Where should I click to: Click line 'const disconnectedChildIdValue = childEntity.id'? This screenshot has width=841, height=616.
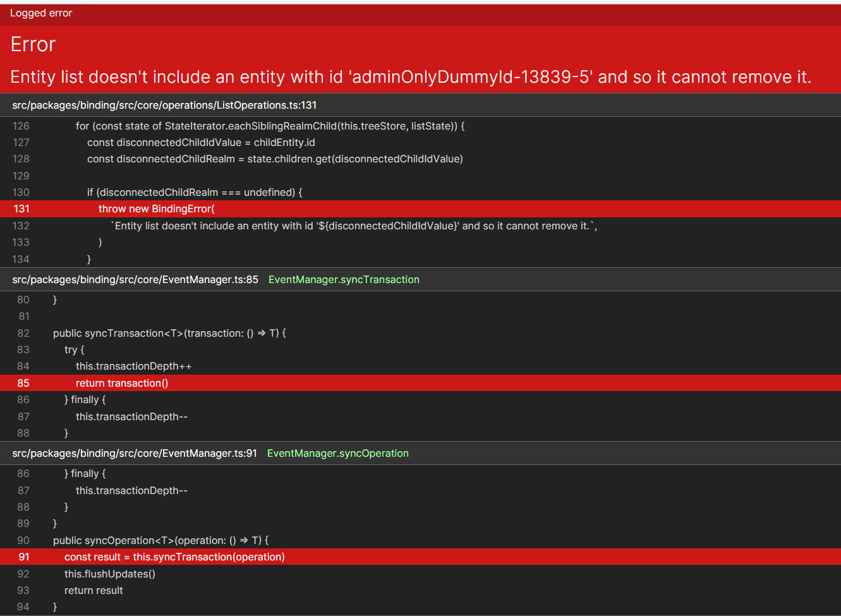pyautogui.click(x=201, y=142)
